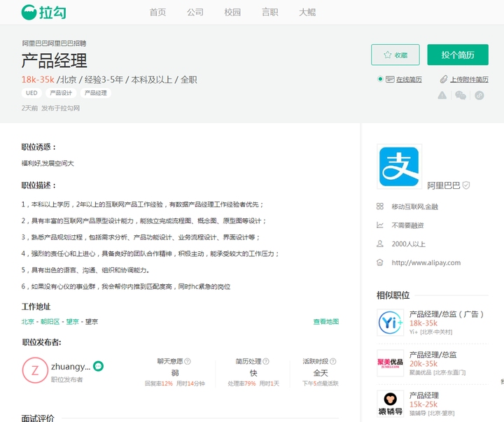
Task: Open the 北京 location link
Action: click(27, 321)
